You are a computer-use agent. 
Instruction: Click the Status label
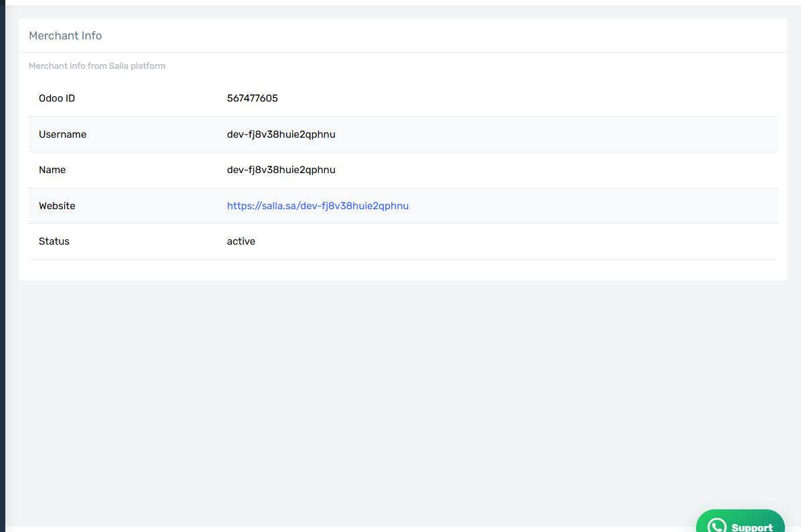click(54, 241)
